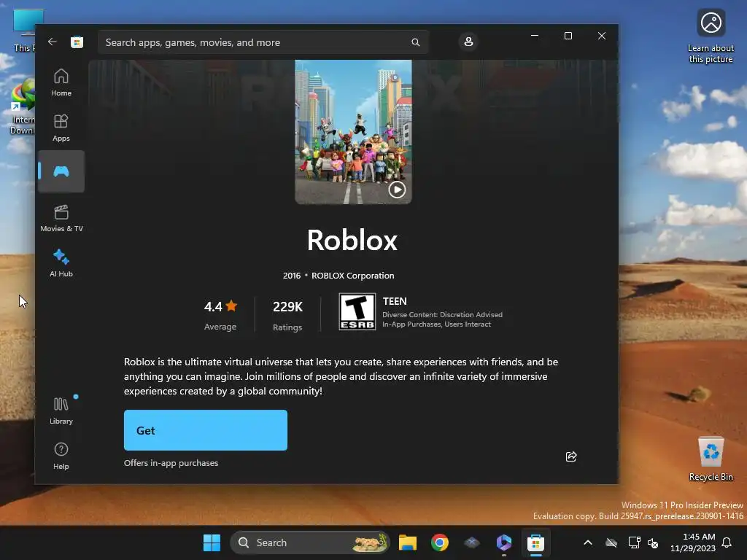The height and width of the screenshot is (560, 747).
Task: Show hidden system tray icons
Action: (x=588, y=542)
